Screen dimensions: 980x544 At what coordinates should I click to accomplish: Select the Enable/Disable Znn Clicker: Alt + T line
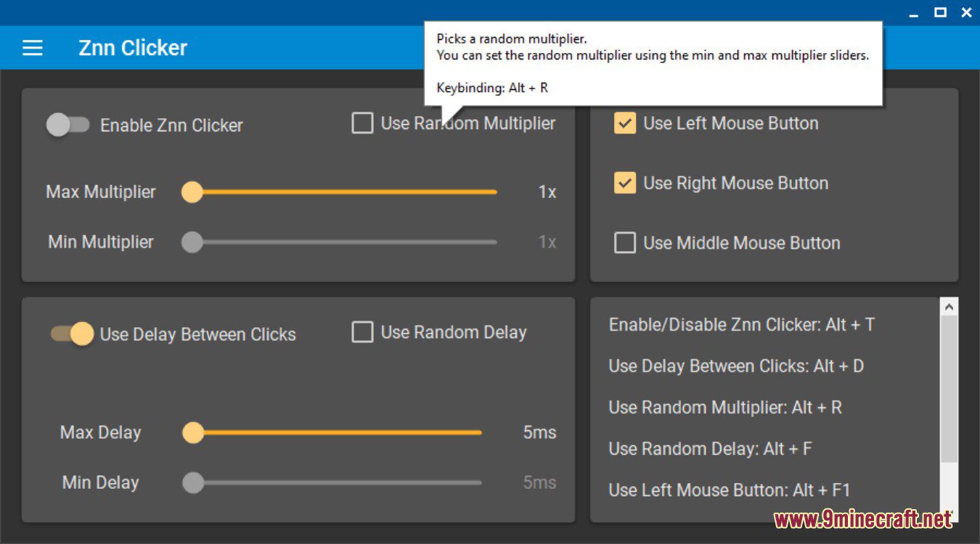[741, 324]
